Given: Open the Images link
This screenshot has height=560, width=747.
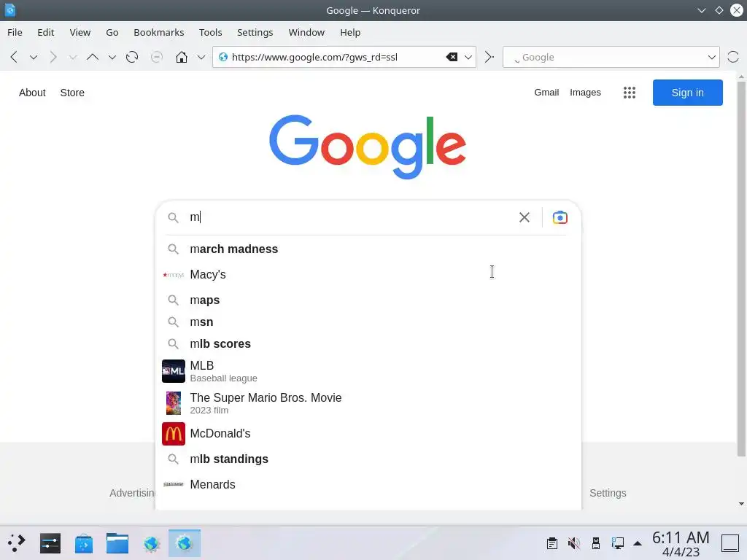Looking at the screenshot, I should click(585, 93).
